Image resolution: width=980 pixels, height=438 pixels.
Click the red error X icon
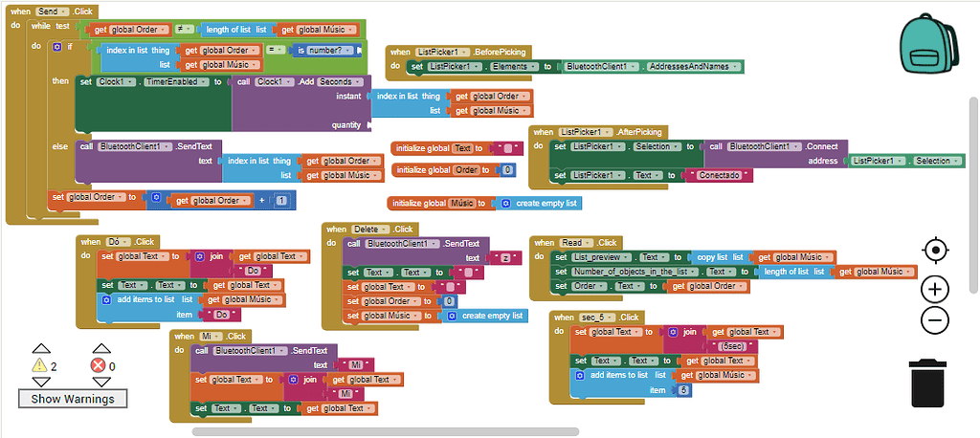[x=99, y=366]
